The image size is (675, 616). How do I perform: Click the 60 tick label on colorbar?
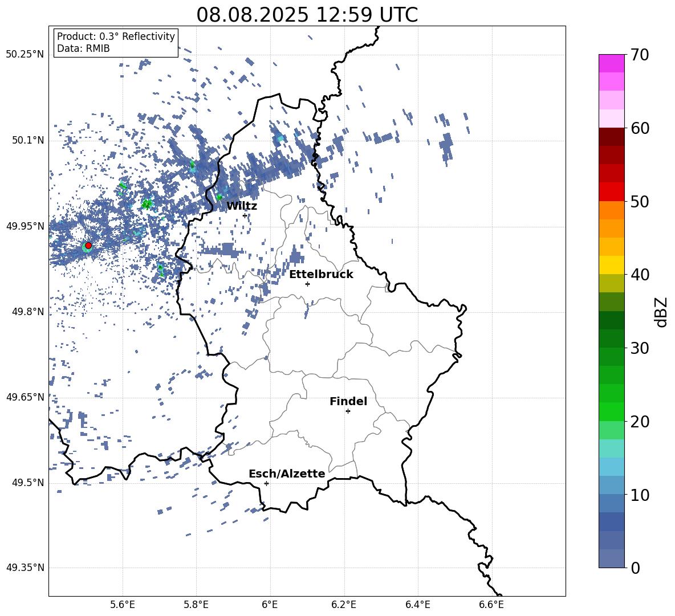coord(640,128)
